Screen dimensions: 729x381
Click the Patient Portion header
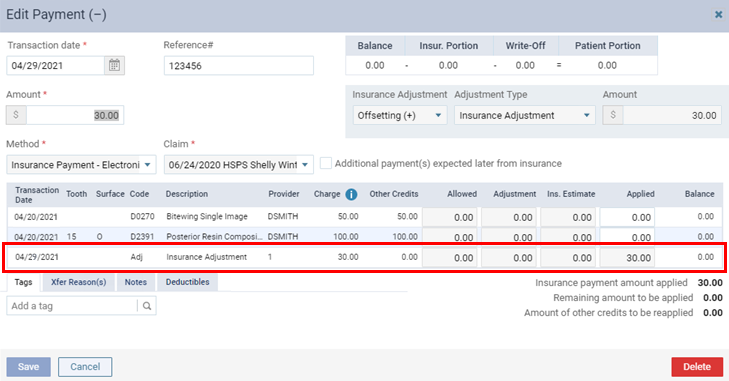(x=607, y=46)
